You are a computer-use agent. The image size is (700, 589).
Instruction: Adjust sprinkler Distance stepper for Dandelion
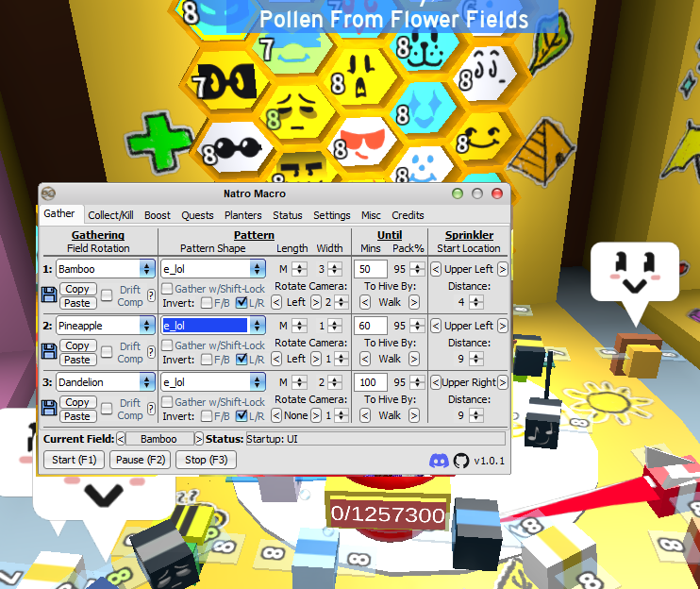[476, 415]
